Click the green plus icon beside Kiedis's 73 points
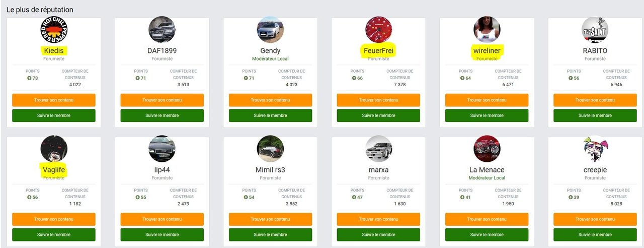 [30, 78]
